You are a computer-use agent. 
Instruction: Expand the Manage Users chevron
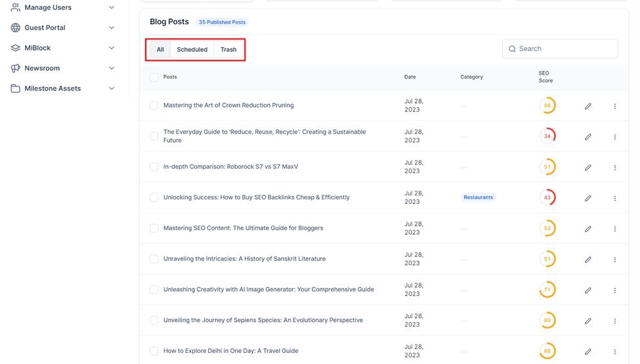click(112, 7)
